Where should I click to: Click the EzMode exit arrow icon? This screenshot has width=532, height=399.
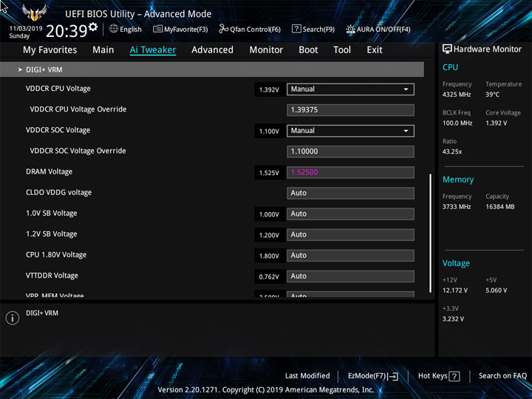pos(393,376)
